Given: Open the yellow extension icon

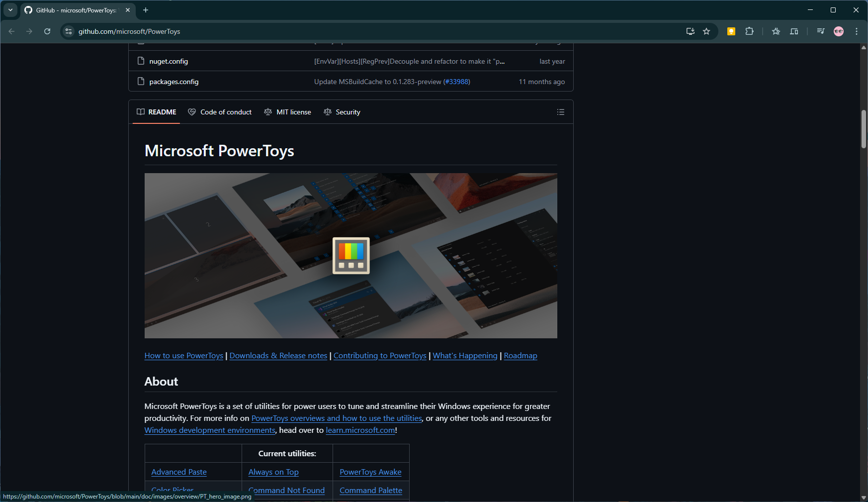Looking at the screenshot, I should [731, 31].
